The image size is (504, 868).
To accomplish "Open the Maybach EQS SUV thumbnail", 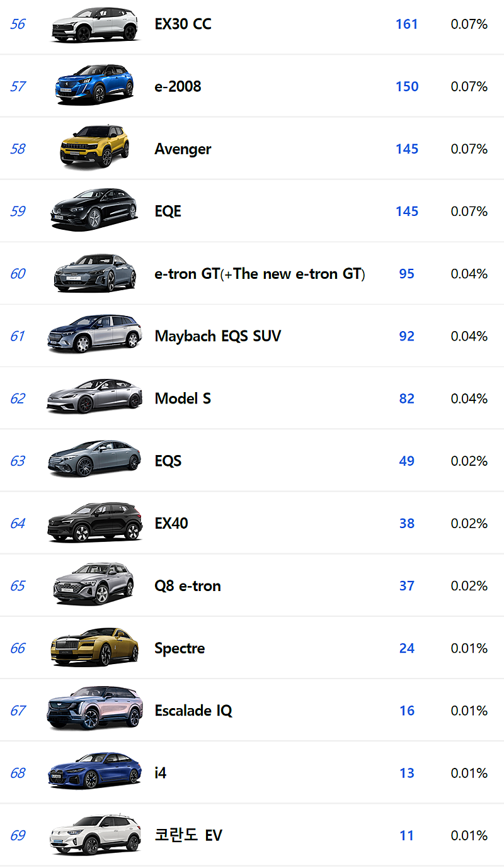I will [x=94, y=334].
